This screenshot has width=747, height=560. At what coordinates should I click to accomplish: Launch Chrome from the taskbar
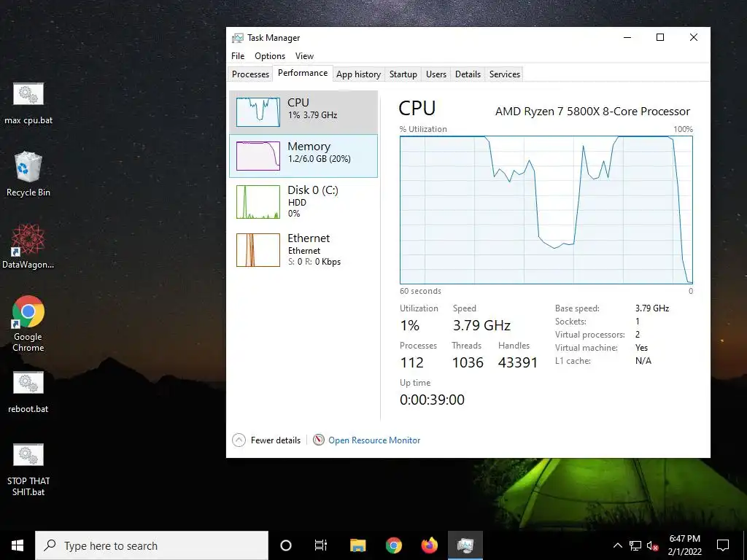(393, 545)
